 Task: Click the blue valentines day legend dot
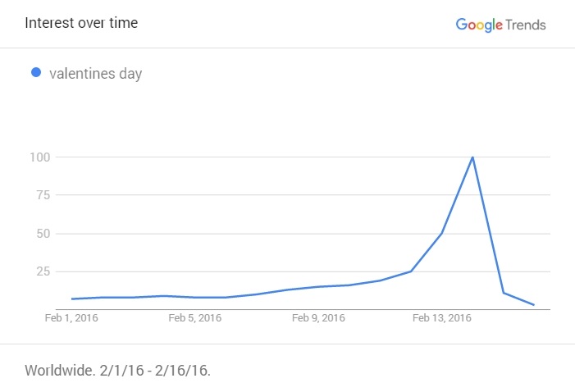click(36, 72)
